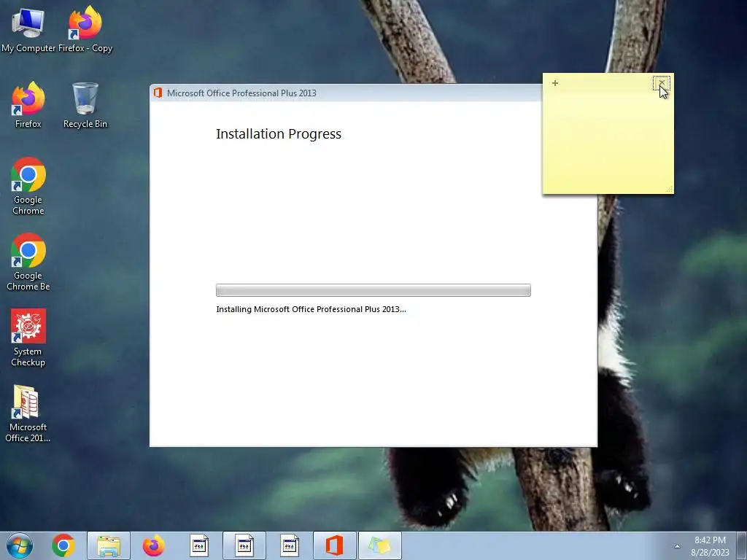The height and width of the screenshot is (560, 747).
Task: Click the Sticky Notes taskbar icon
Action: coord(379,545)
